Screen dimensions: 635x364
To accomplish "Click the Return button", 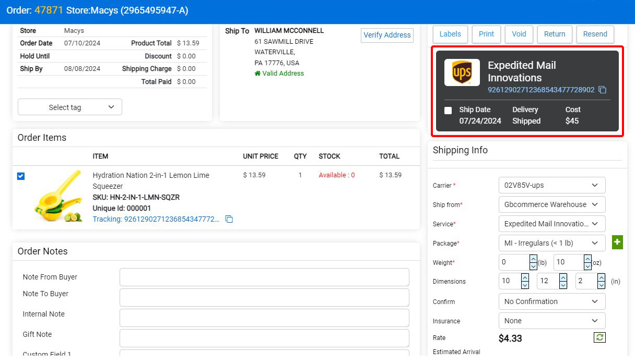I will point(555,34).
